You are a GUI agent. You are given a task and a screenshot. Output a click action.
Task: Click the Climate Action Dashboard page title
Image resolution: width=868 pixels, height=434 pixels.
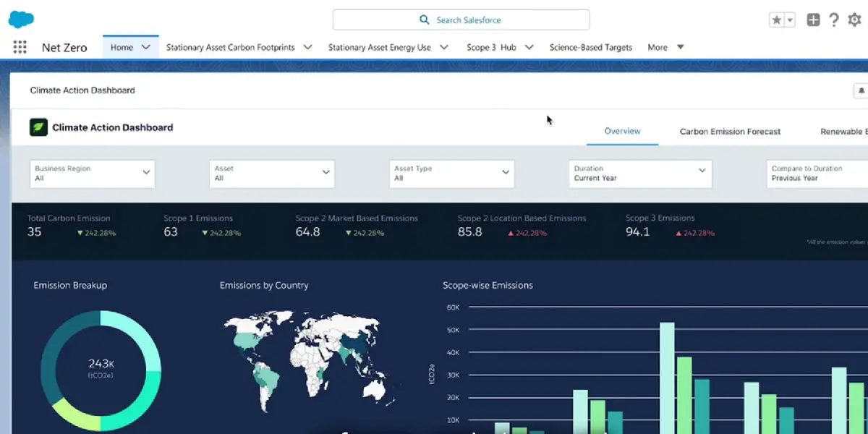pos(82,90)
